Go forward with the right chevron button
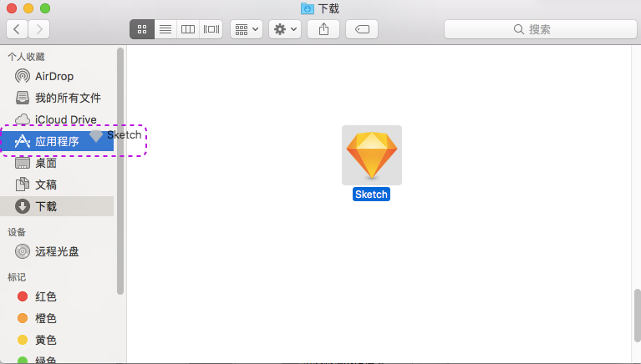This screenshot has height=364, width=641. [x=39, y=29]
